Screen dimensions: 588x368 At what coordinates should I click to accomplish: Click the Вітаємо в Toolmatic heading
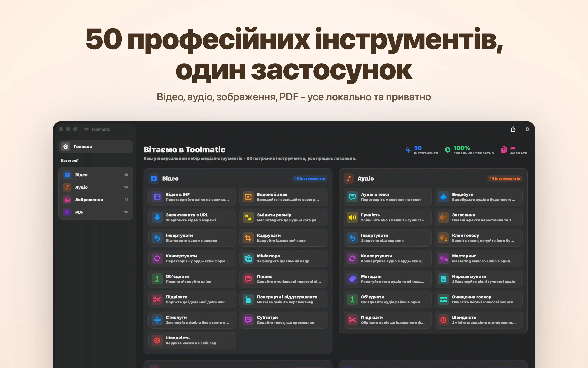coord(184,149)
